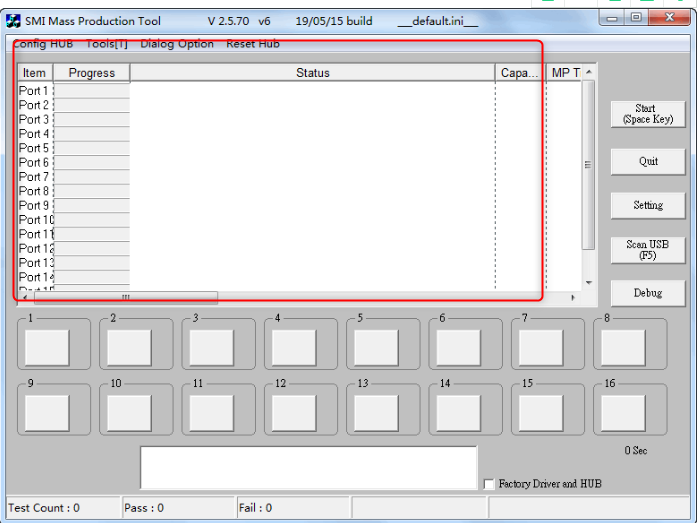Screen dimensions: 700x523
Task: Select the Port 10 row
Action: tap(300, 220)
